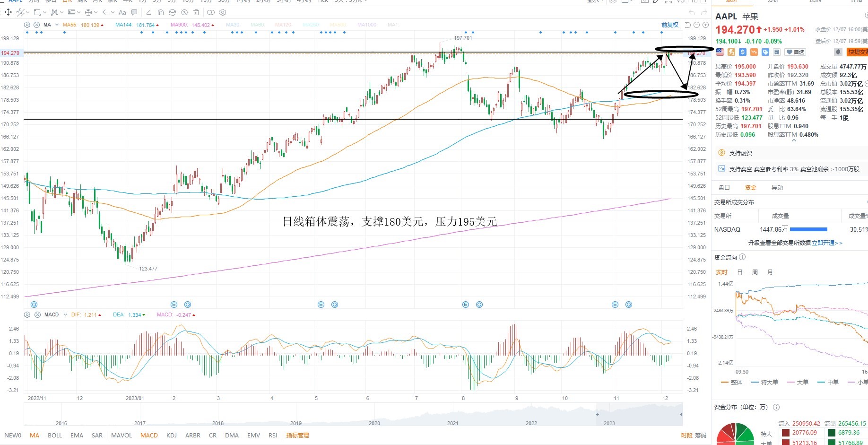868x445 pixels.
Task: Undo last drawing action
Action: (x=692, y=12)
